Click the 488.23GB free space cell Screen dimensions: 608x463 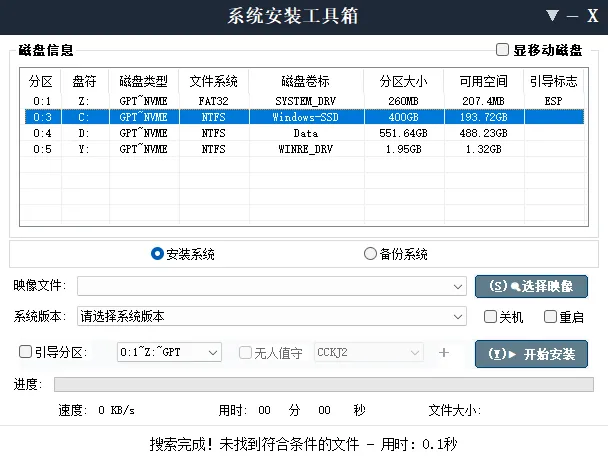(x=484, y=133)
